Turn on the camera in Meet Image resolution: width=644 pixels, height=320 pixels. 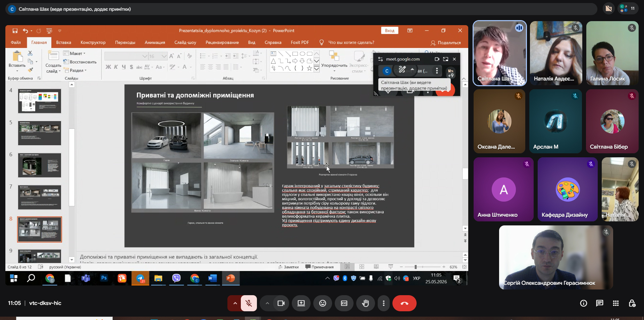(281, 303)
